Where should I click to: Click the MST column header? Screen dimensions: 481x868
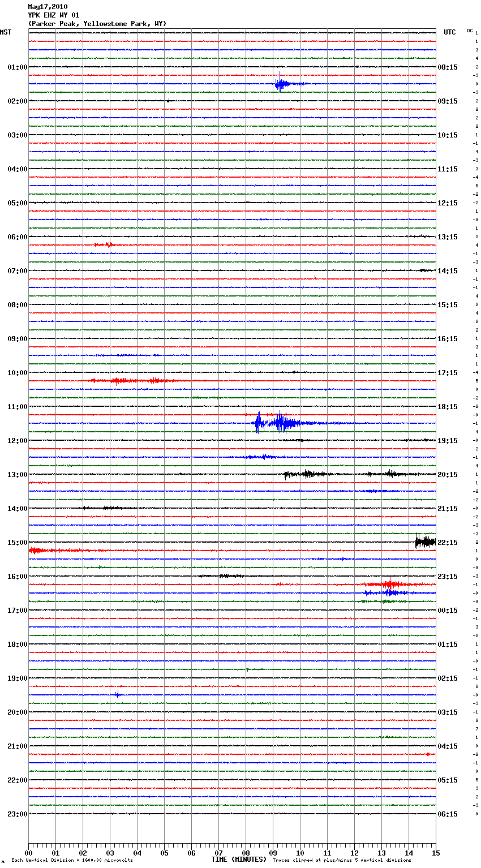point(6,32)
